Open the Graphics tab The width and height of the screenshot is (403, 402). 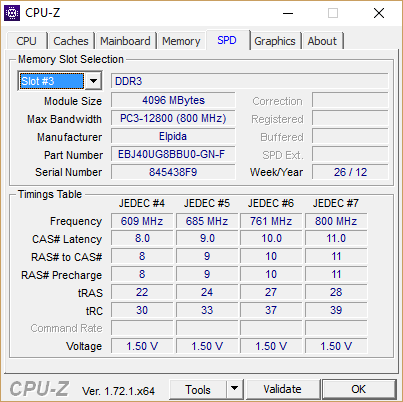[x=275, y=41]
